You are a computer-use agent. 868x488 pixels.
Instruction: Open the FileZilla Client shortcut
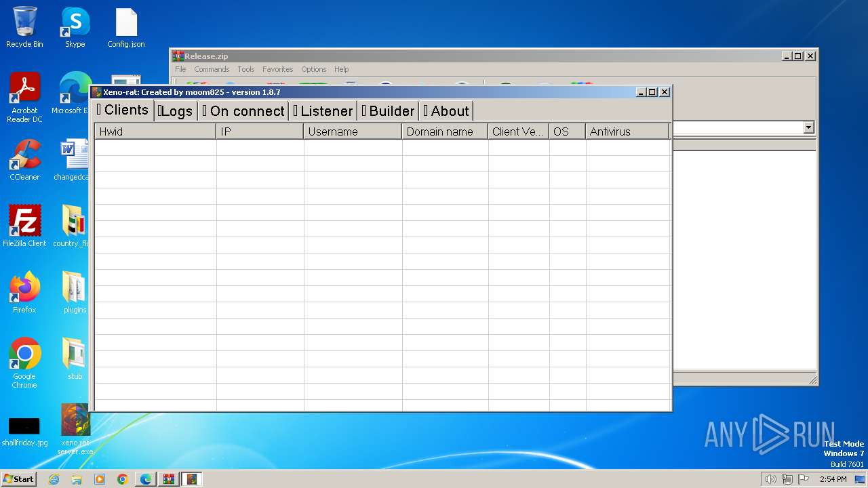24,226
